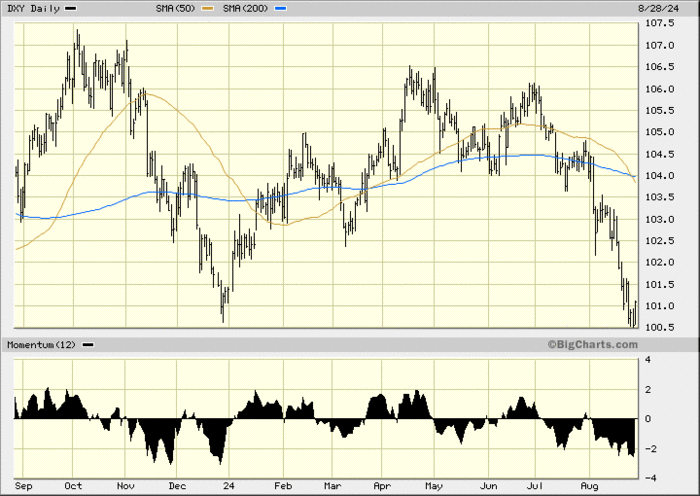Click the black Momentum(12) legend swatch
The height and width of the screenshot is (496, 700).
[88, 344]
